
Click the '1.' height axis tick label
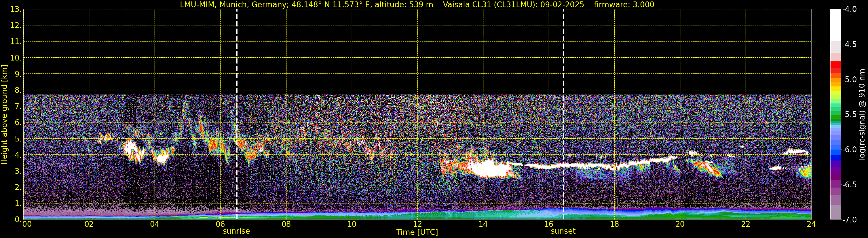[x=18, y=203]
